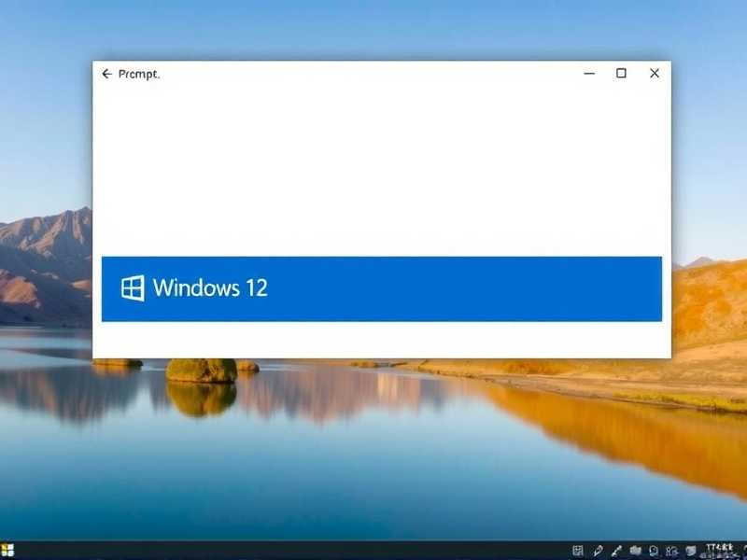Click the Windows 12 banner text

212,288
